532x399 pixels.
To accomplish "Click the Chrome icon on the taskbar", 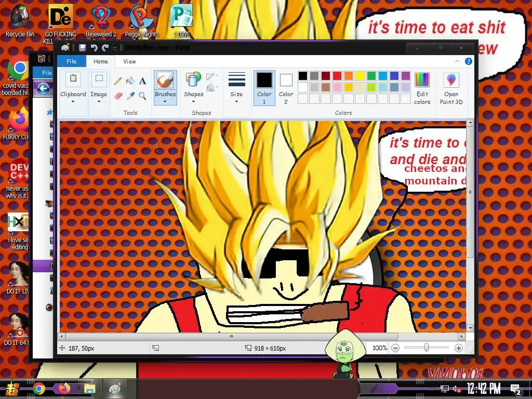I will [x=38, y=389].
